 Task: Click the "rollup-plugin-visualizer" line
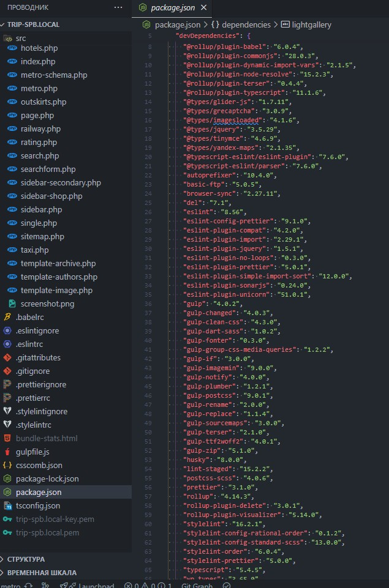pyautogui.click(x=252, y=515)
